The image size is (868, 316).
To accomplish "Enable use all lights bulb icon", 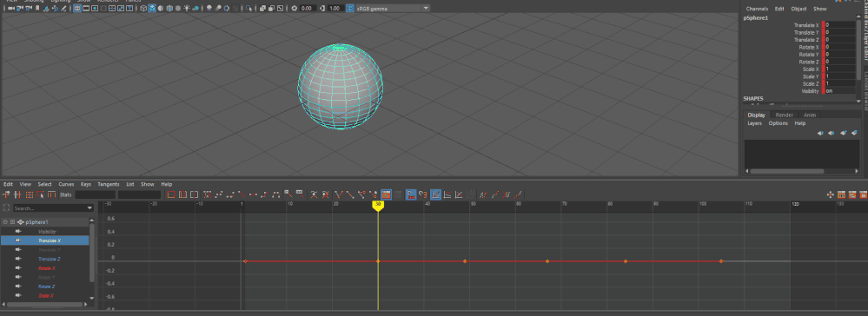I will [187, 9].
